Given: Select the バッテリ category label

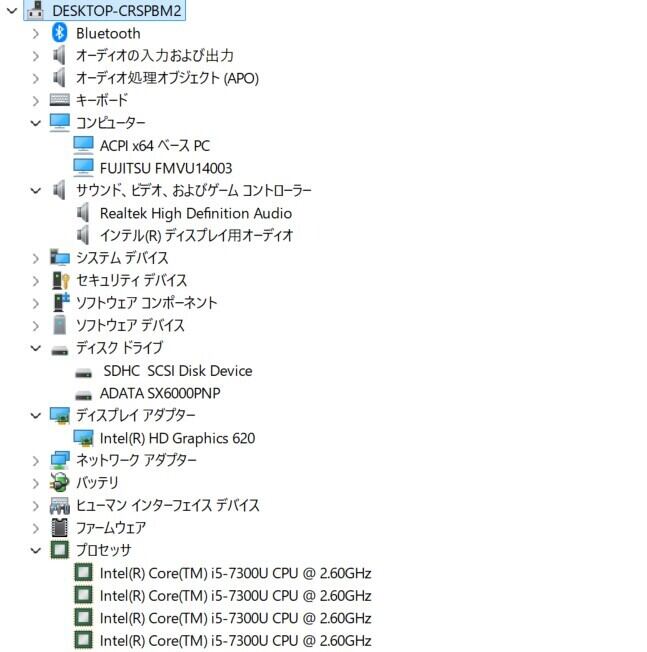Looking at the screenshot, I should 97,483.
